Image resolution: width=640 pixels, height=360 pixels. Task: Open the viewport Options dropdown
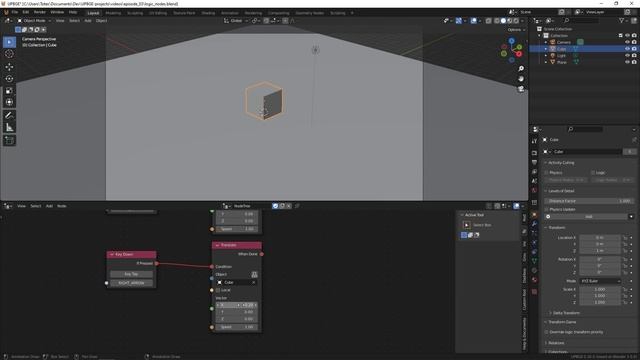click(516, 30)
